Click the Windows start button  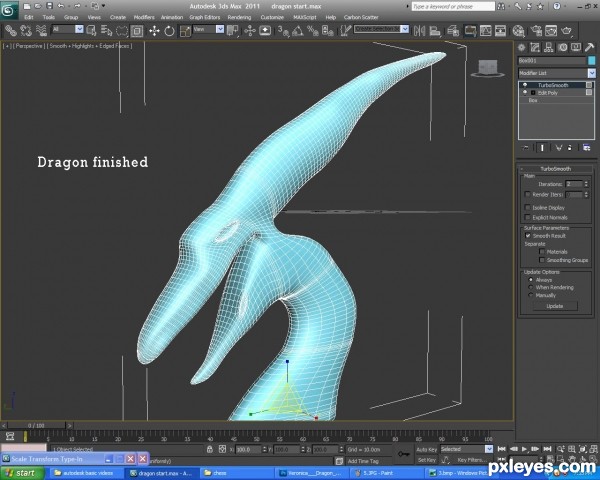pos(22,473)
